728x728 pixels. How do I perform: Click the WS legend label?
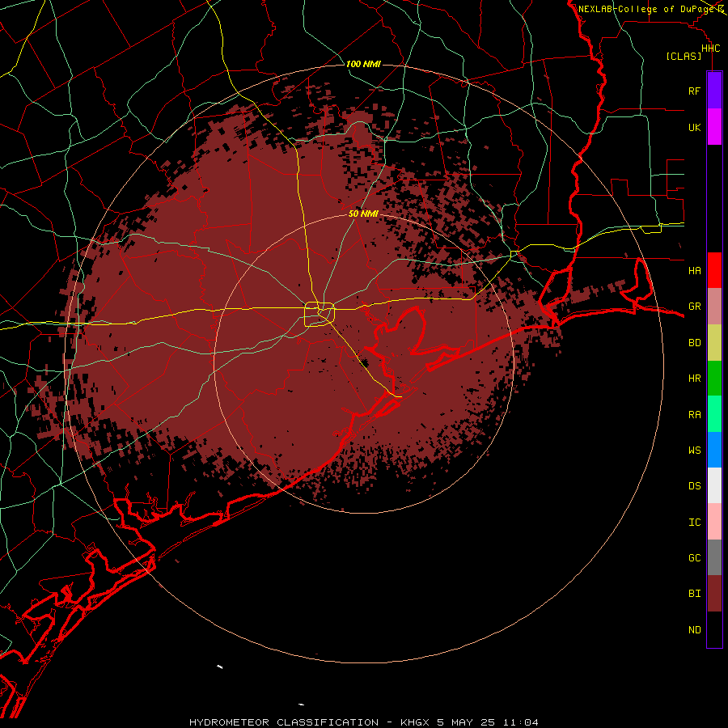(695, 451)
